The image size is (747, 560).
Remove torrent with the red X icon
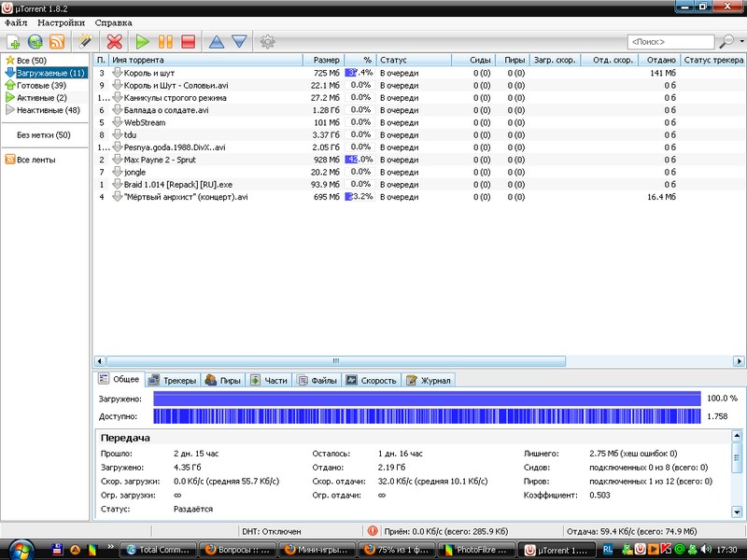pyautogui.click(x=115, y=42)
